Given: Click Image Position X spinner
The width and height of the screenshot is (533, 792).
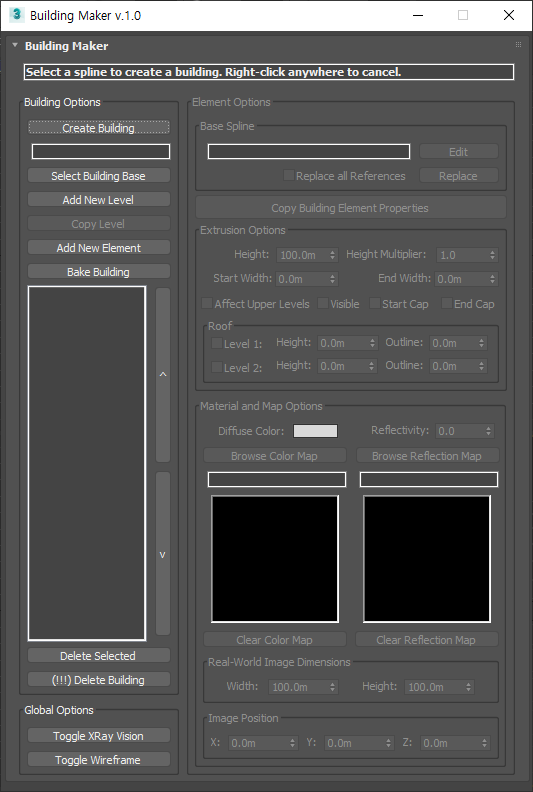Looking at the screenshot, I should [293, 743].
